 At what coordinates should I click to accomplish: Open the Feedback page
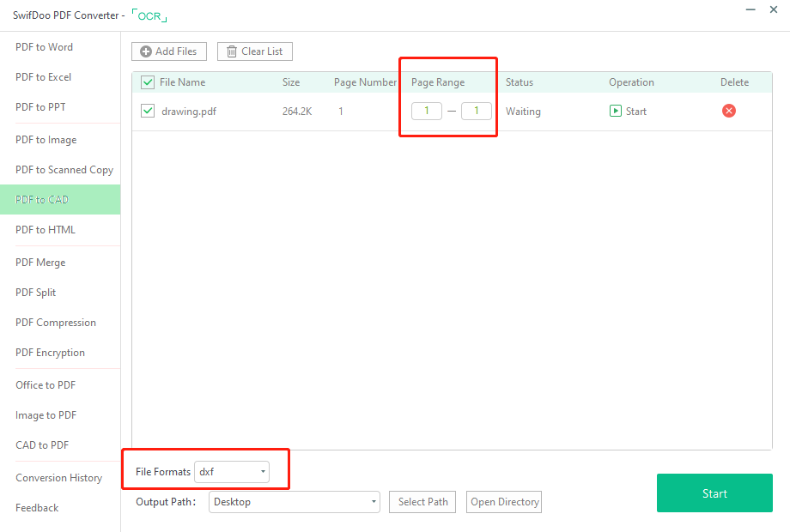(37, 508)
